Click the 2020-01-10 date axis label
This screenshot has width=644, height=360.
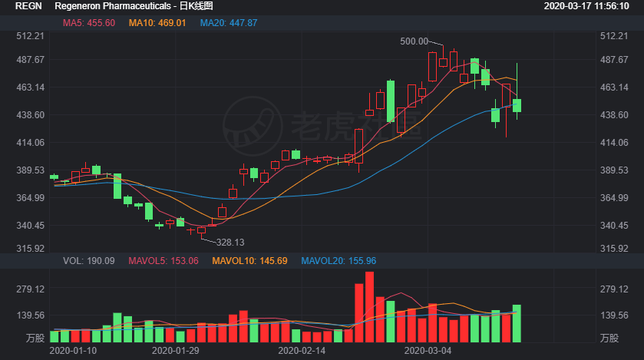[x=73, y=351]
